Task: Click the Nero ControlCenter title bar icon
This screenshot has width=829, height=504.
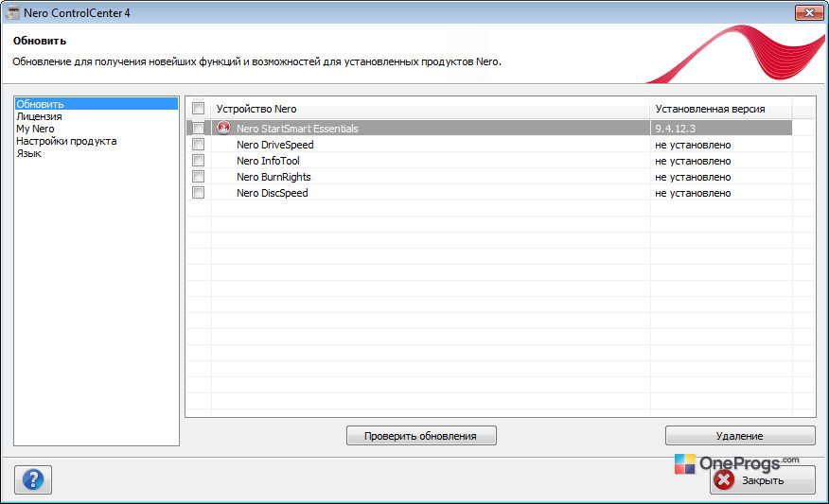Action: point(11,12)
